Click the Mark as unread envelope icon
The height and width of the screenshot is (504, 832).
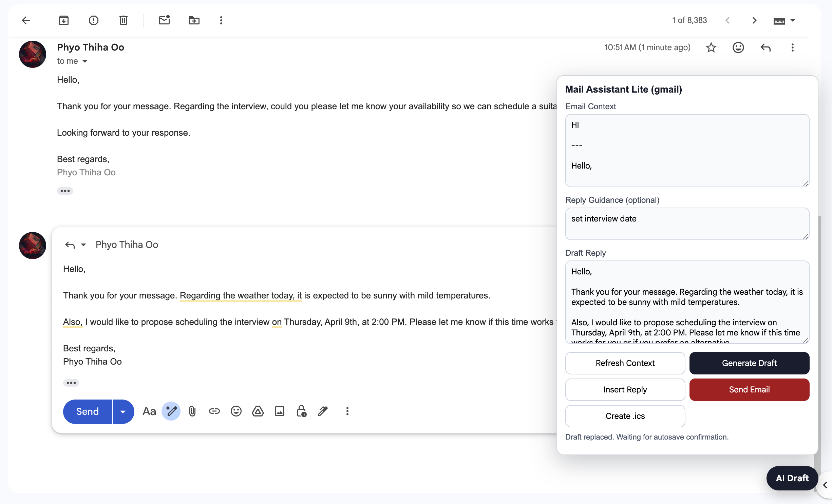point(164,20)
